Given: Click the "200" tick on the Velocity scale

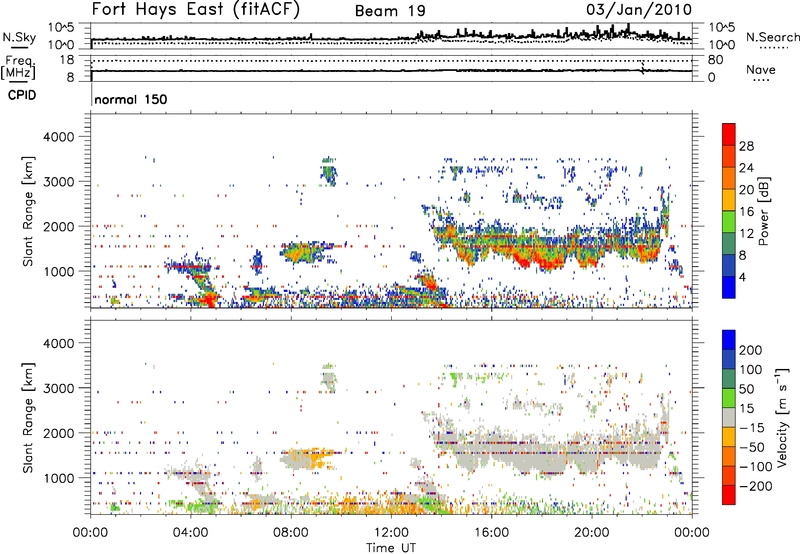Looking at the screenshot, I should [751, 350].
